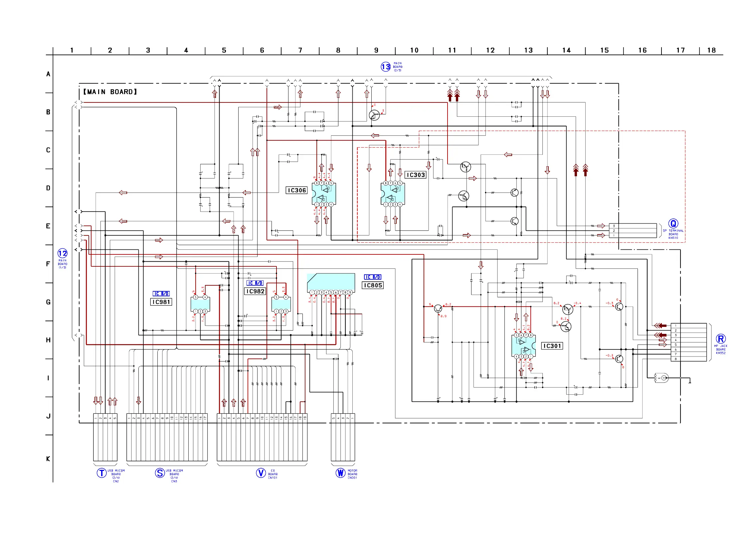The image size is (745, 560).
Task: Click the IC982 label box
Action: [x=255, y=291]
